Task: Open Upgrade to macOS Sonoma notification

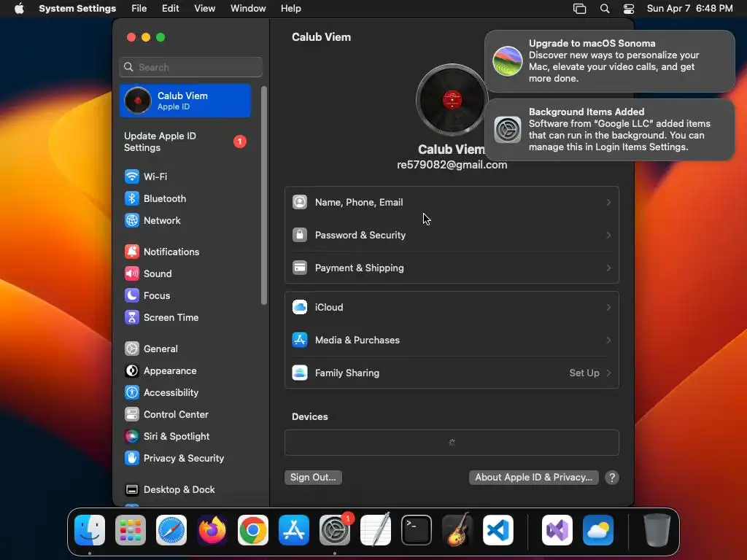Action: [x=610, y=61]
